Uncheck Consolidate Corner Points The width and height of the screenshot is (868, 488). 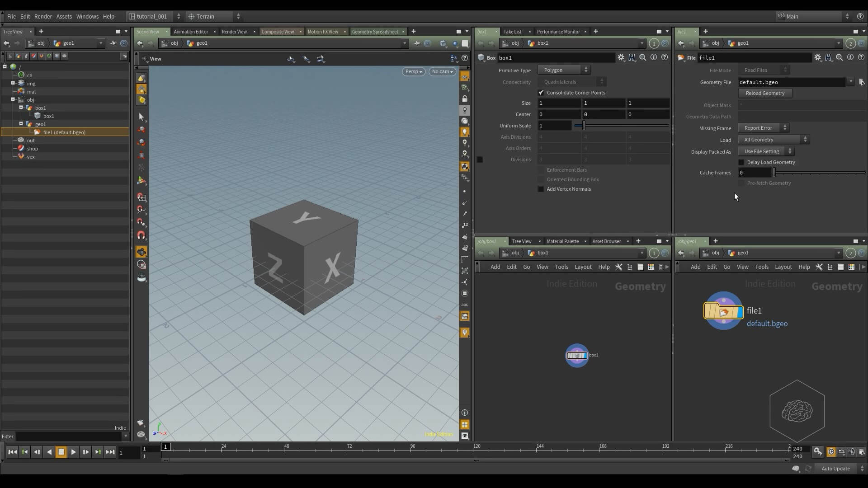tap(541, 93)
